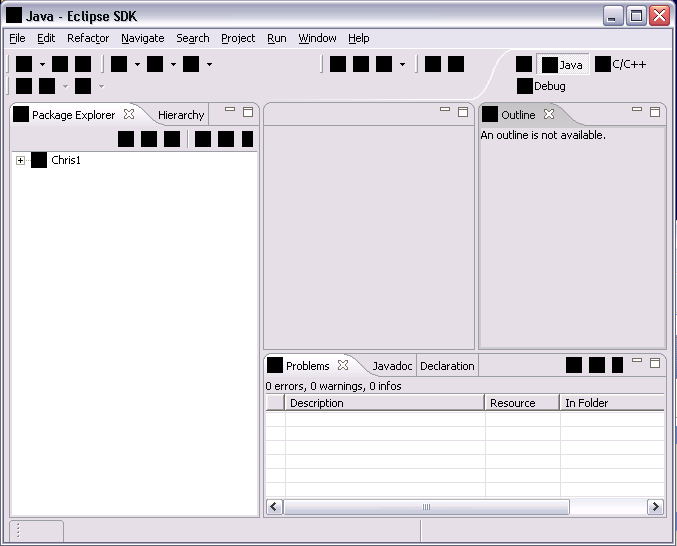Click third navigation icon in Package Explorer toolbar
The height and width of the screenshot is (546, 677).
[172, 139]
